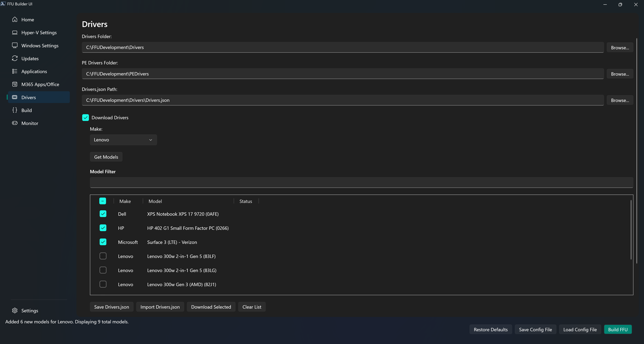Click the Home house icon in sidebar
Viewport: 644px width, 344px height.
[15, 19]
